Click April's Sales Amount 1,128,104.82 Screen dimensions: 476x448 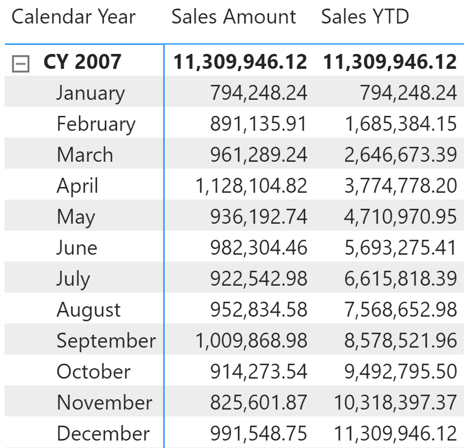[x=251, y=186]
